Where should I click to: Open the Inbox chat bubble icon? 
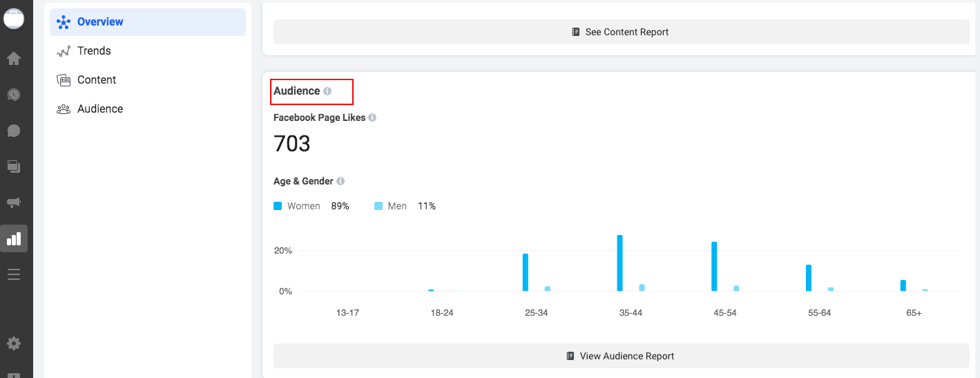point(14,131)
